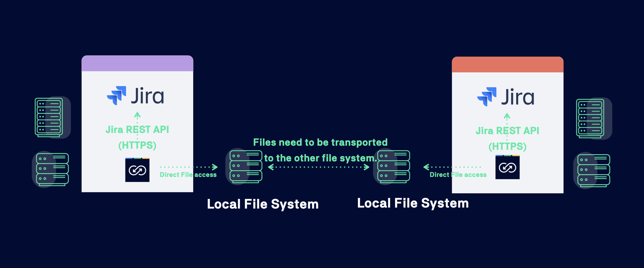Select the server icon right of the double-headed arrow
This screenshot has width=644, height=268.
(x=393, y=166)
